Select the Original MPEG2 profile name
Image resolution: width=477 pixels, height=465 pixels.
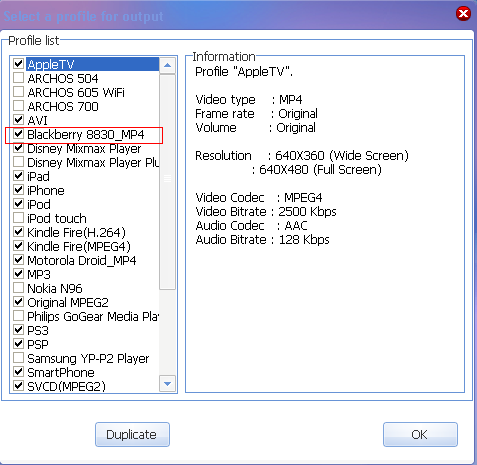click(68, 303)
